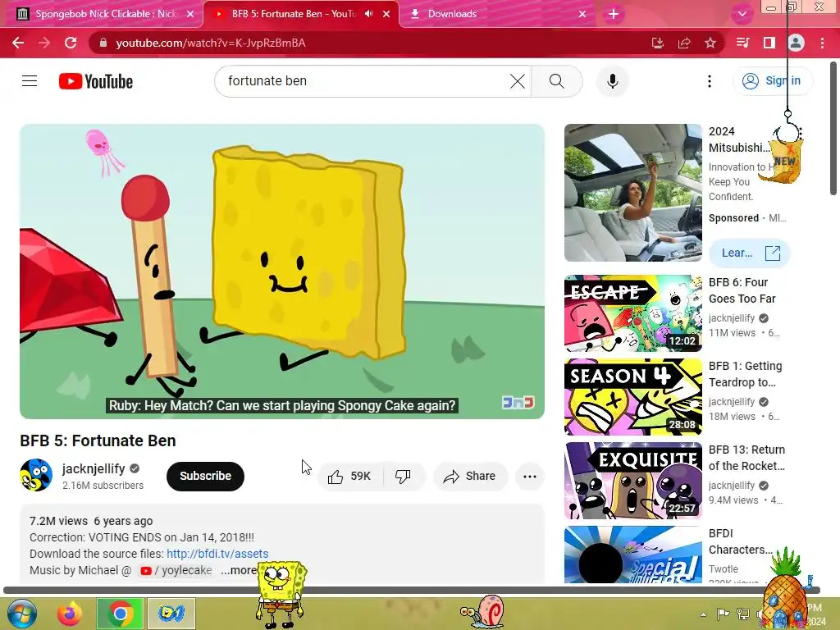Switch to the Spongebob Nick Clickable tab
The height and width of the screenshot is (630, 840).
click(x=102, y=14)
